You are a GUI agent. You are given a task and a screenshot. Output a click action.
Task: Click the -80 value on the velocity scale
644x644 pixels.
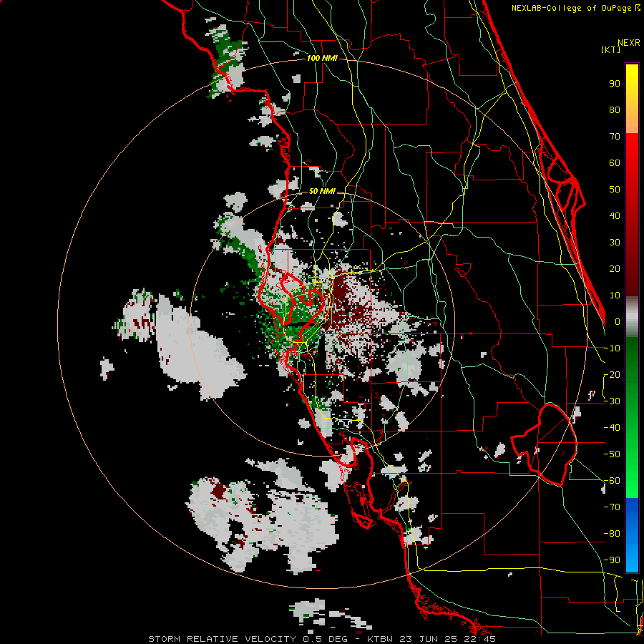tap(612, 534)
